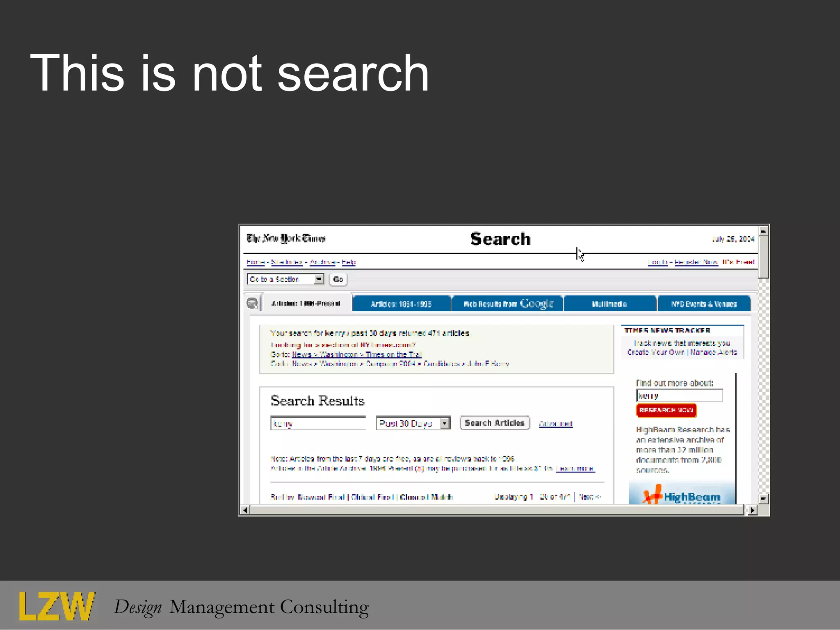Follow the Campaign 2004 Candidates John F. Kerry link
Screen dimensions: 840x630
[x=400, y=364]
